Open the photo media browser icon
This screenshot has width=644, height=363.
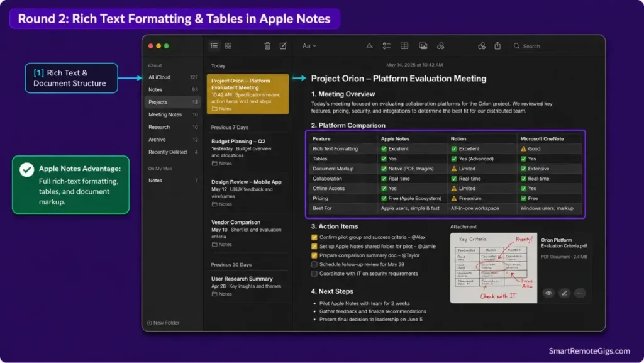click(x=423, y=46)
